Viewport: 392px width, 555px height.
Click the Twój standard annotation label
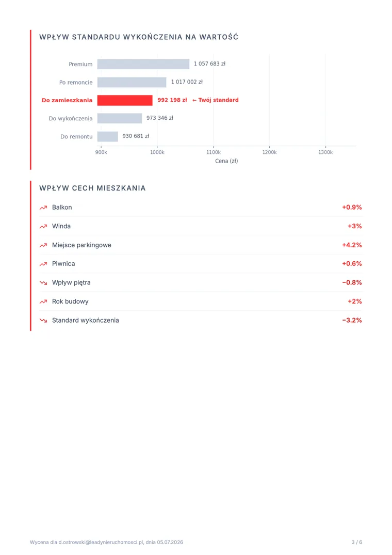pos(215,100)
